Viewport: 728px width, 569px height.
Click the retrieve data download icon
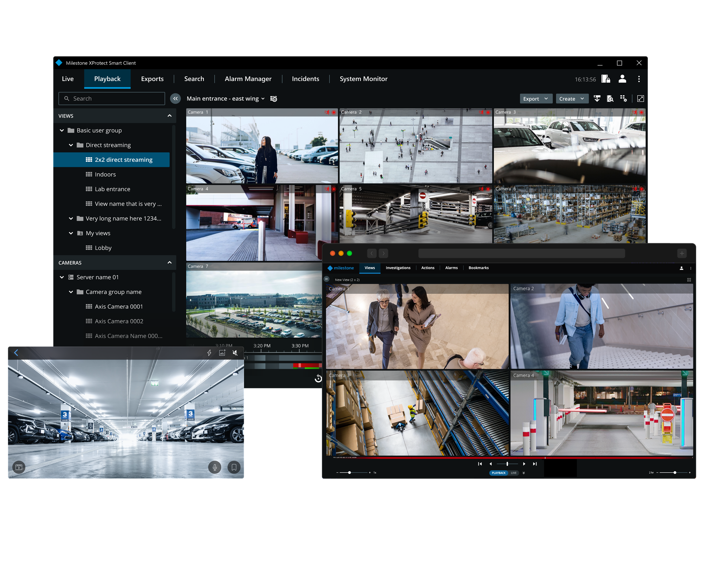(597, 99)
